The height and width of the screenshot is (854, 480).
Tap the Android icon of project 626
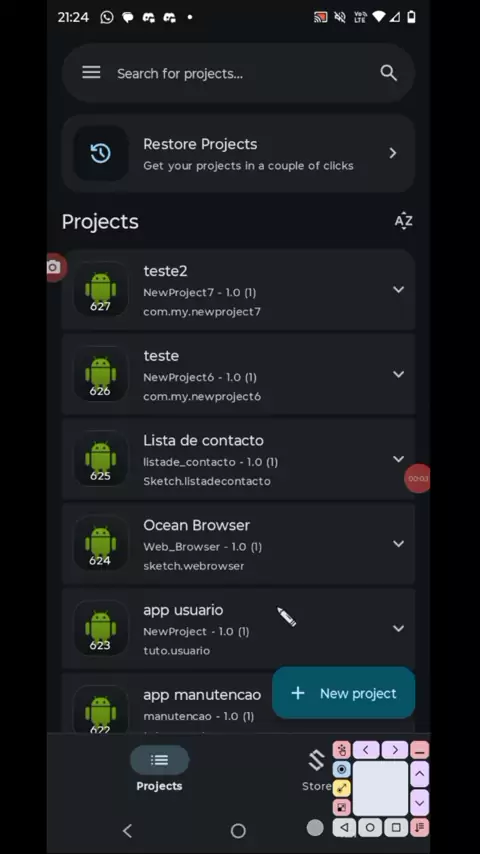pos(101,374)
